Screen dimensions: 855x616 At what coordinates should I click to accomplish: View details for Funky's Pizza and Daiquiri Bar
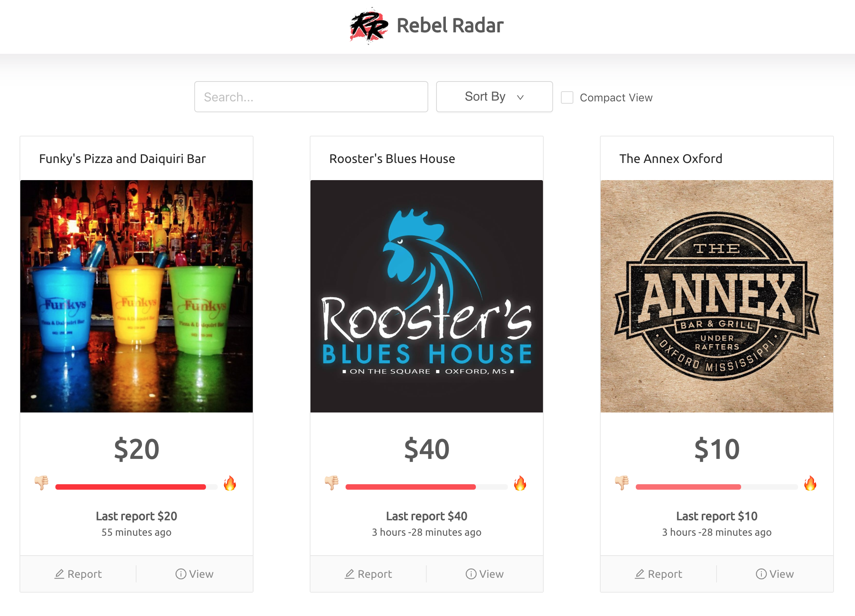coord(194,574)
